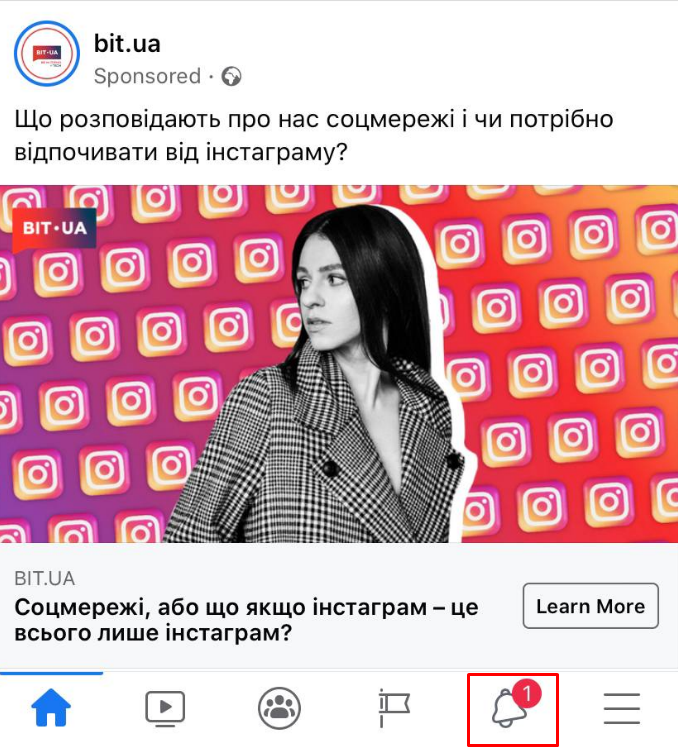
Task: Open the Instagram-themed ad image
Action: (x=339, y=364)
